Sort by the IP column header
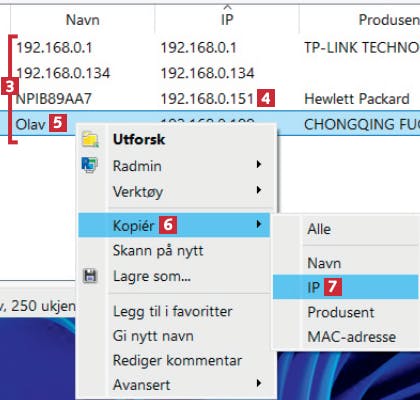The height and width of the screenshot is (400, 420). 227,19
